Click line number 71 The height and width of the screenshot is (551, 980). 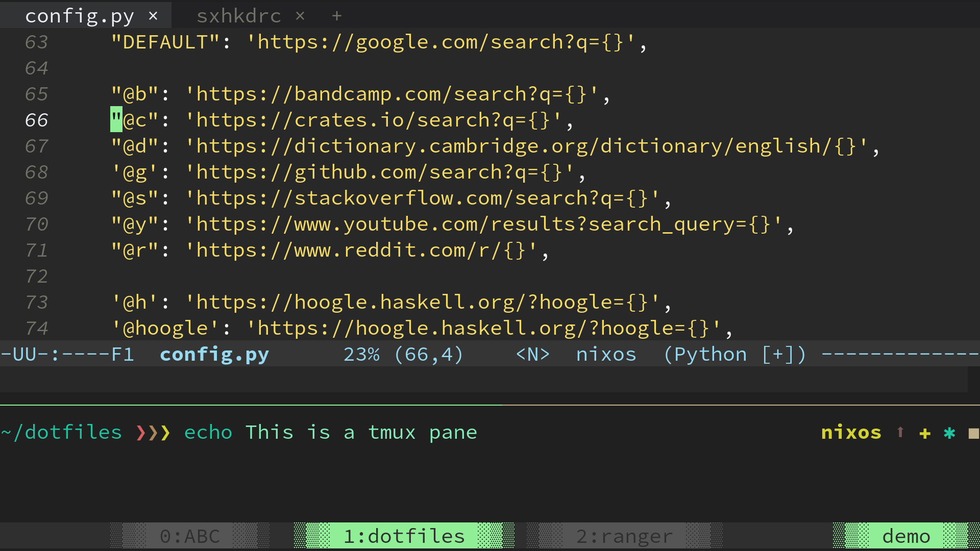(37, 250)
